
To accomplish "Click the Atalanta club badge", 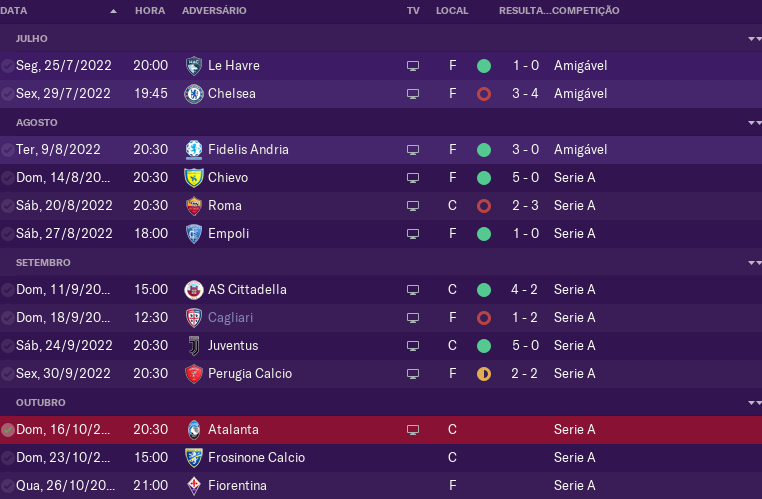I will [194, 430].
